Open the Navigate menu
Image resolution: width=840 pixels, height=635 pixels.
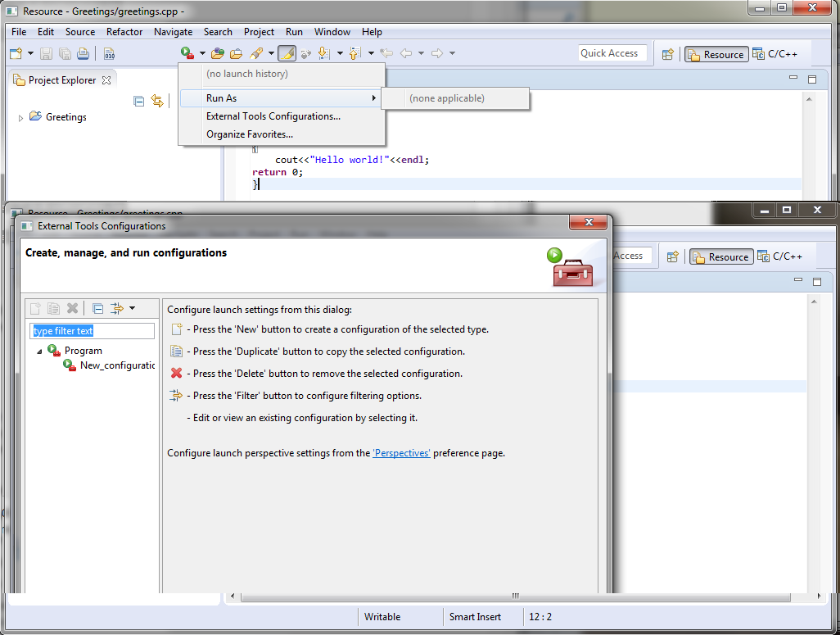[x=173, y=32]
